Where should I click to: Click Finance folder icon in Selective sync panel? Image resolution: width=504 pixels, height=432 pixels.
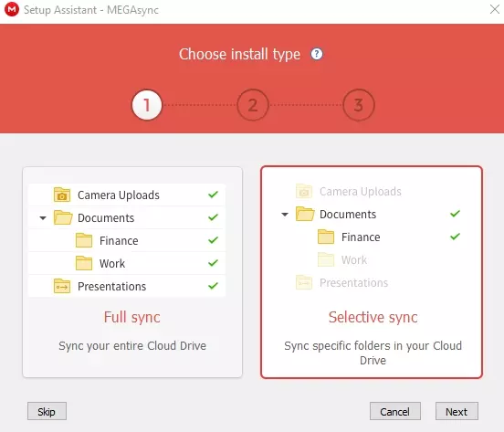(326, 237)
